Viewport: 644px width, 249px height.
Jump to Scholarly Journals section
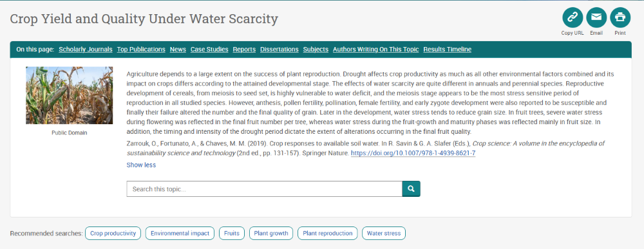[x=86, y=50]
